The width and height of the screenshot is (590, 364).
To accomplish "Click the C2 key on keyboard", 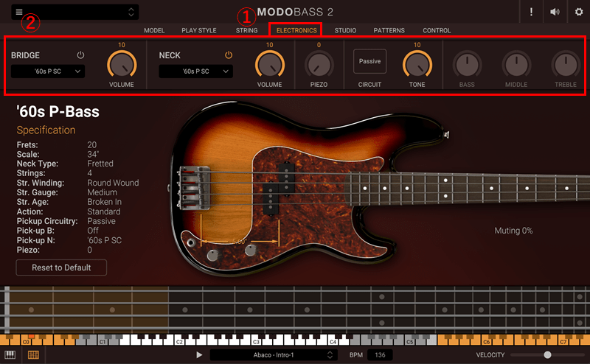I will click(178, 341).
